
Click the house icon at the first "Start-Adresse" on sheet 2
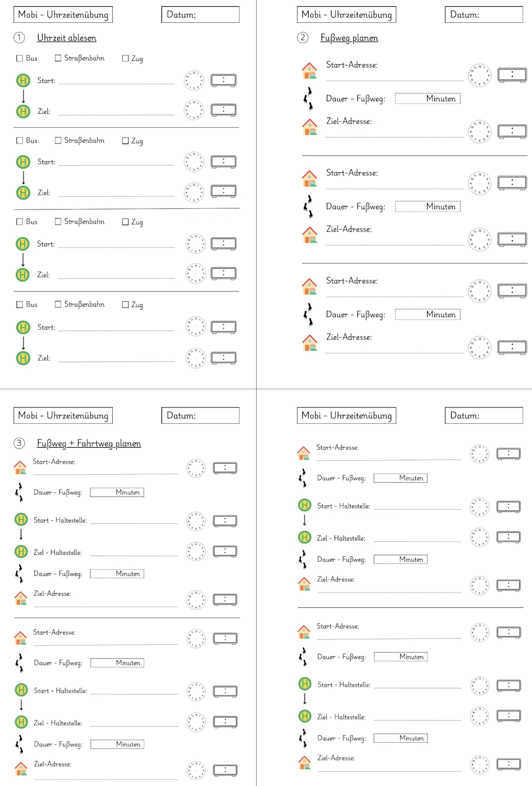309,70
